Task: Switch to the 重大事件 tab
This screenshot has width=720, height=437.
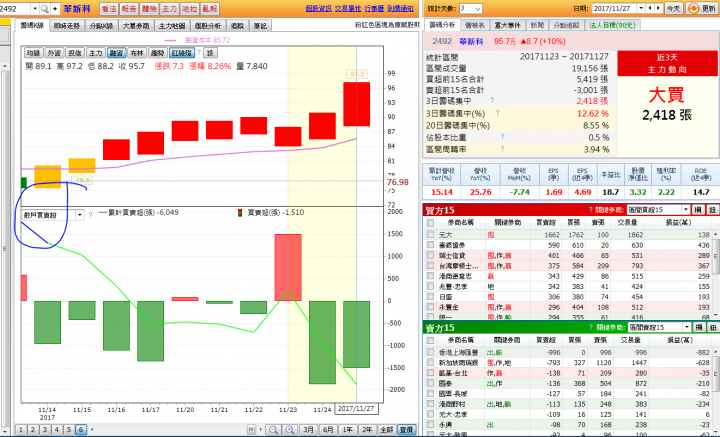Action: click(x=506, y=25)
